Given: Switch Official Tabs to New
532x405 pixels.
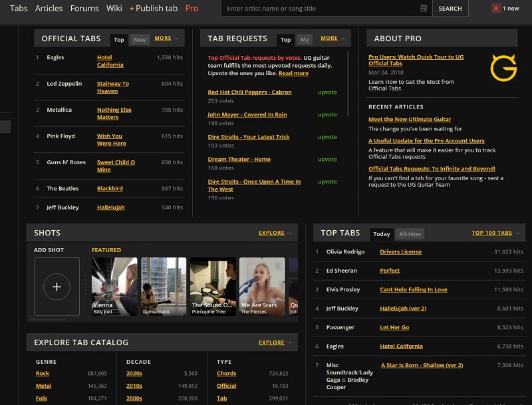Looking at the screenshot, I should coord(140,40).
